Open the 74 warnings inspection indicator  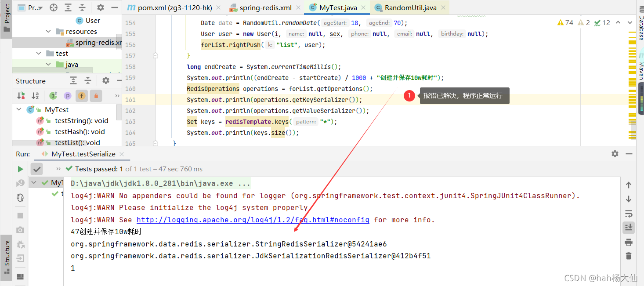click(565, 23)
